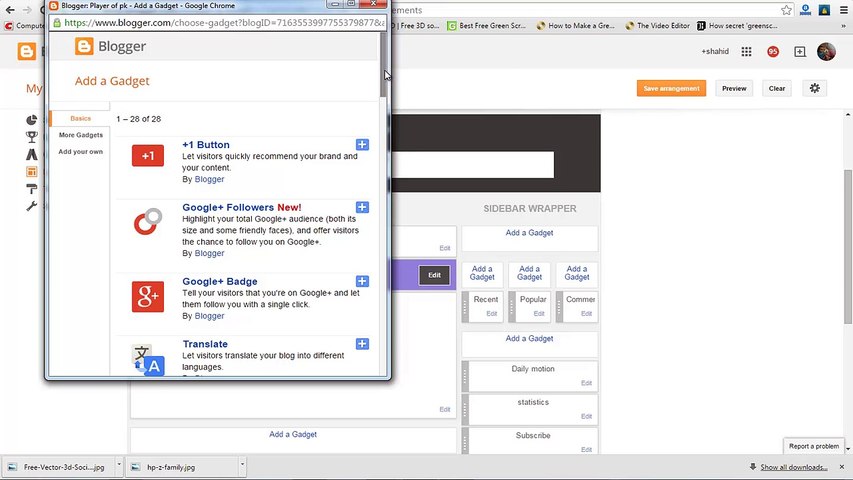Click Add a Gadget above the Daily motion widget
853x480 pixels.
pos(529,339)
